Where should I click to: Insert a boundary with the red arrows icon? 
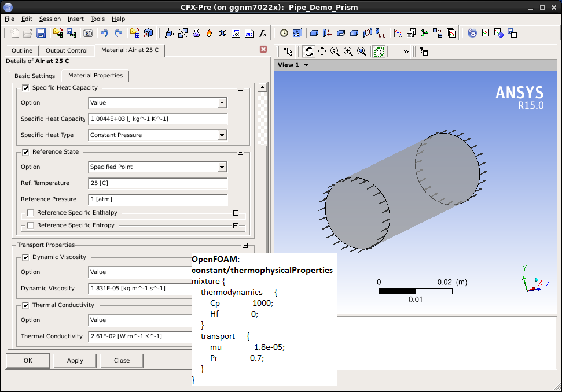click(x=327, y=34)
